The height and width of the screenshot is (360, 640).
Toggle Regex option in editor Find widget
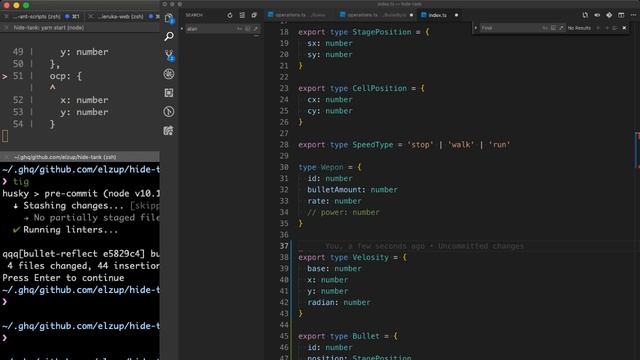tap(561, 28)
